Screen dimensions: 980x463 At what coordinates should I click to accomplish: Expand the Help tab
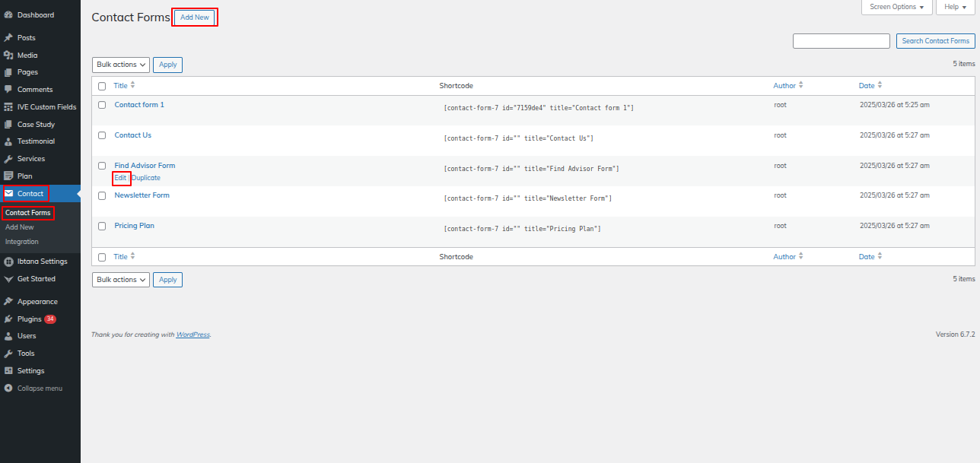click(x=955, y=7)
